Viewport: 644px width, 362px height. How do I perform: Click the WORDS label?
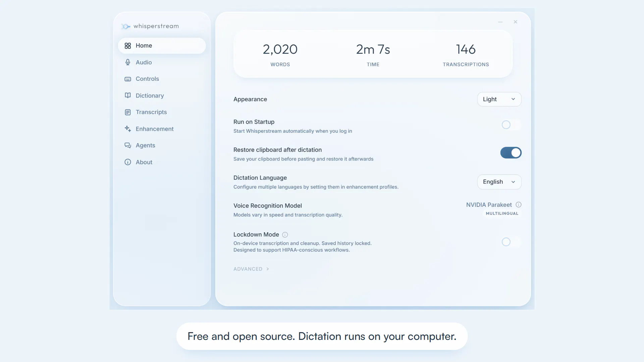280,65
